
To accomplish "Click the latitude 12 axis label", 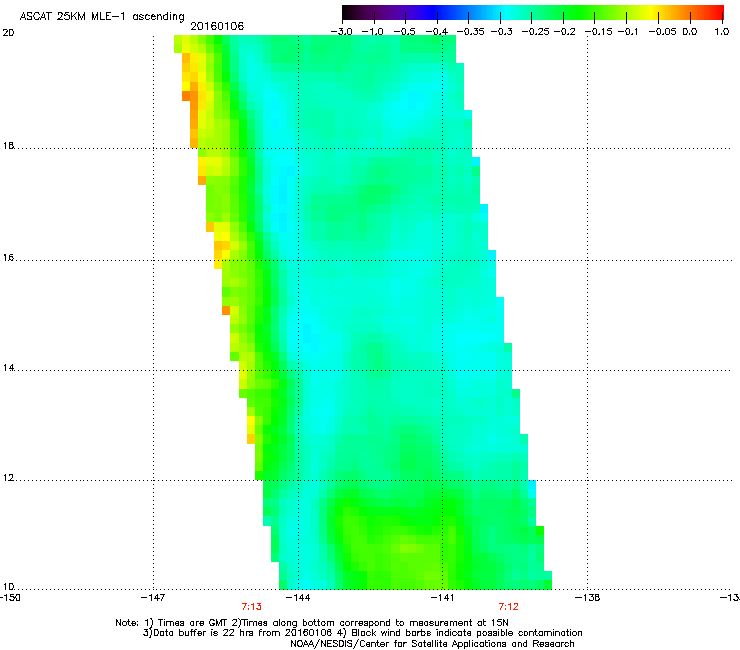I will [x=8, y=478].
